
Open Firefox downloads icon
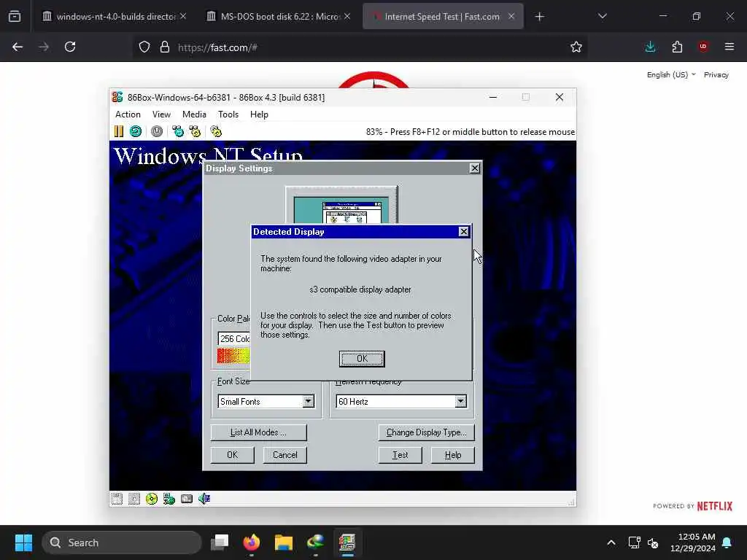point(650,47)
